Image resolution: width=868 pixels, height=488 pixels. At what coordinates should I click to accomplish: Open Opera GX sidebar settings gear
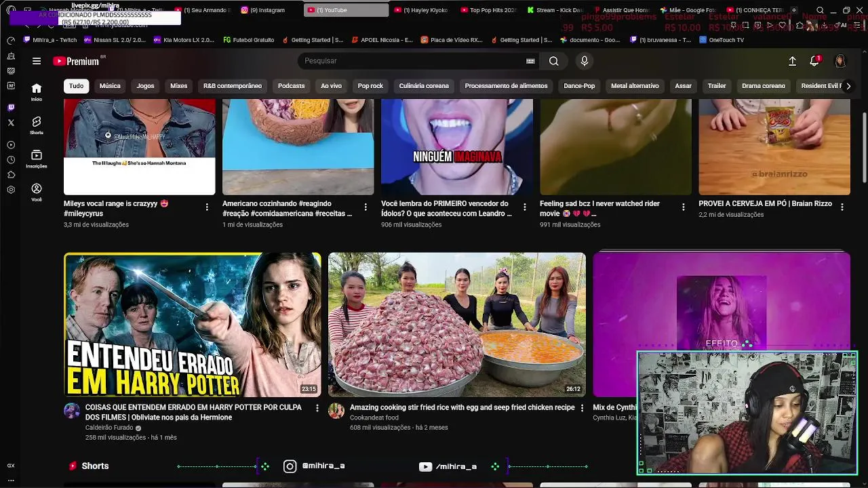[11, 190]
